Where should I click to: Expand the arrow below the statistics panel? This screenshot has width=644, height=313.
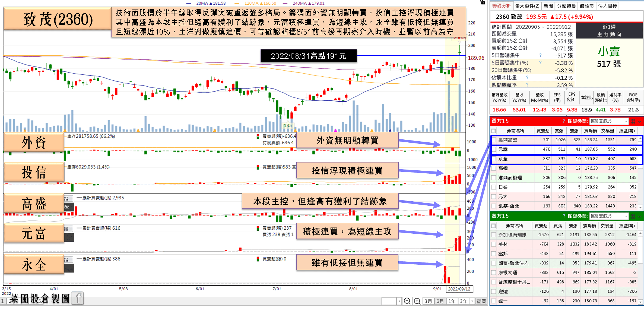coord(566,89)
